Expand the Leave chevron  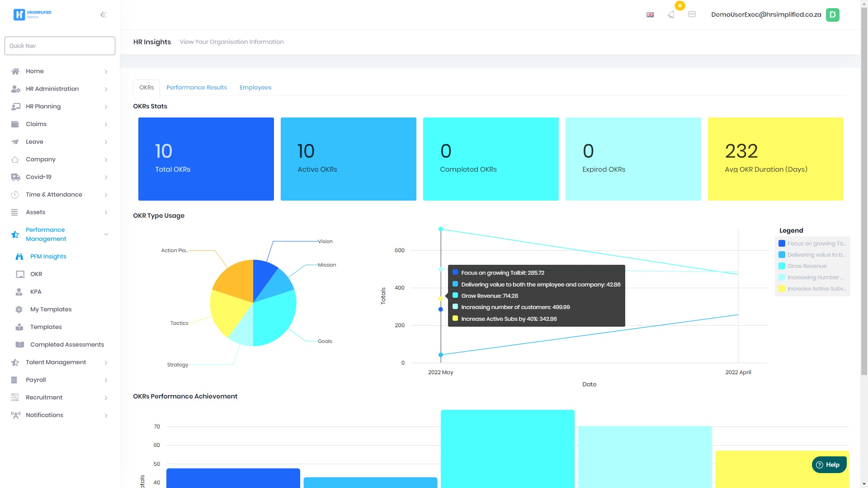click(106, 142)
